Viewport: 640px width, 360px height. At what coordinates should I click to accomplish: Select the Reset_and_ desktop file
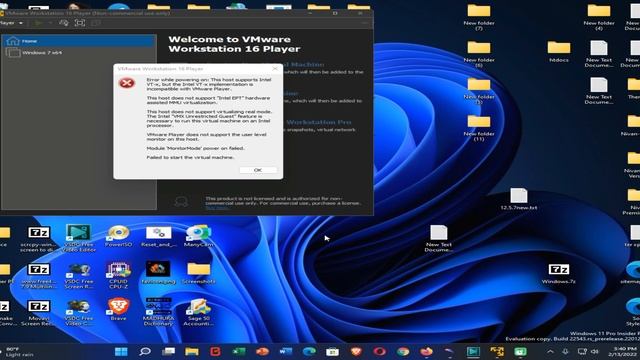pos(158,236)
